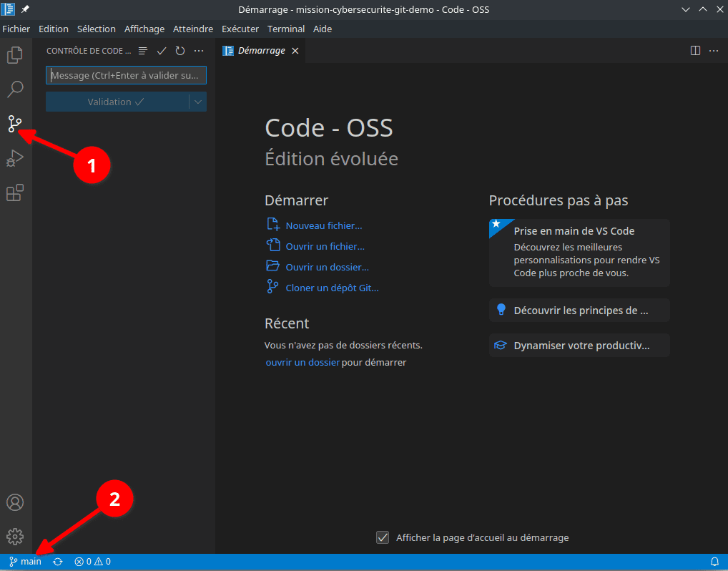Screen dimensions: 728x571
Task: Open the Validation button dropdown arrow
Action: [198, 102]
